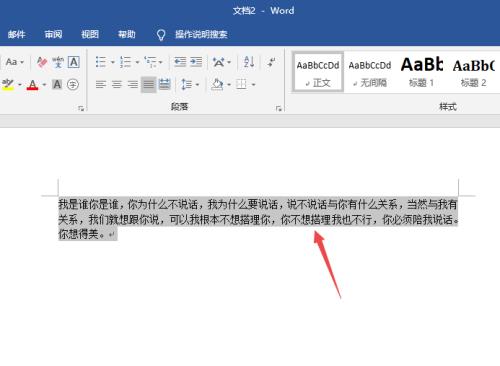The image size is (500, 366).
Task: Toggle justify alignment
Action: click(x=148, y=84)
